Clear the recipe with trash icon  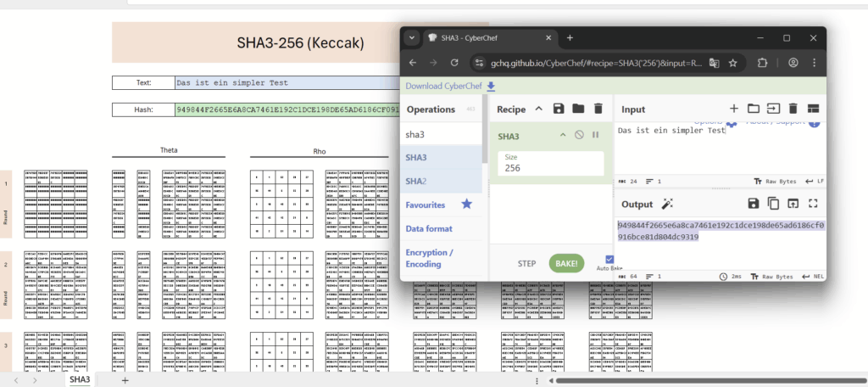coord(598,109)
